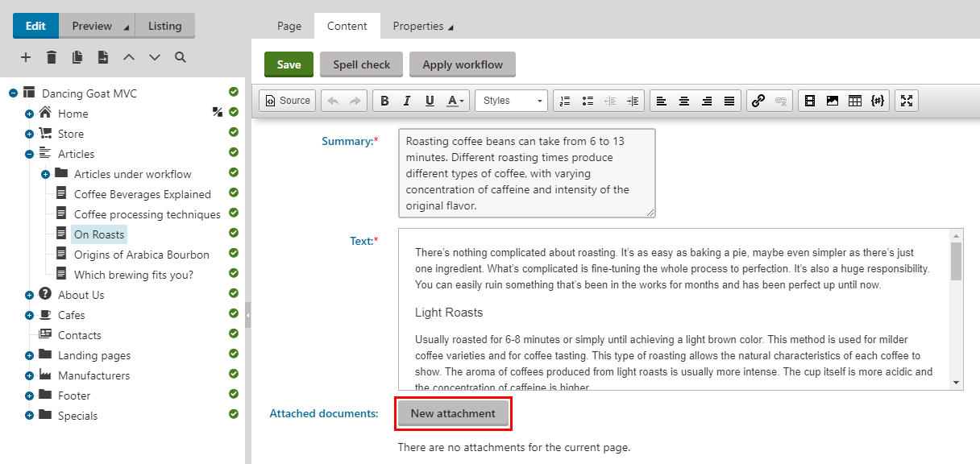Save the On Roasts page
The height and width of the screenshot is (464, 980).
[x=289, y=64]
